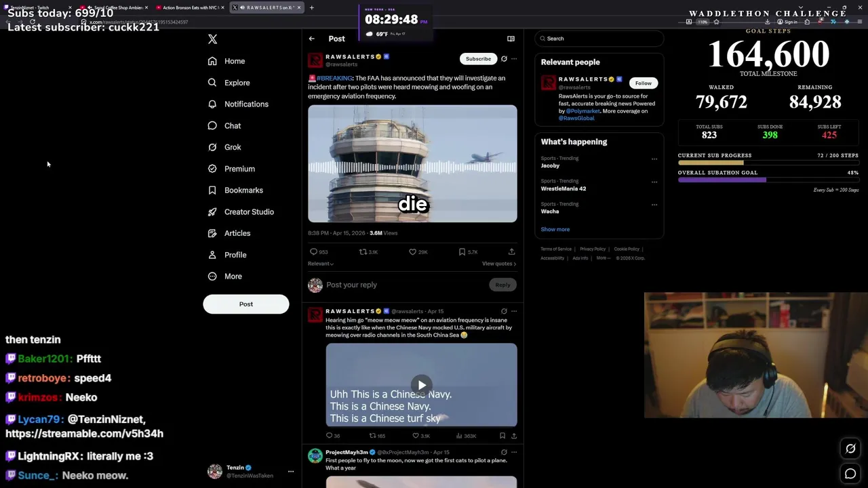
Task: Open Explore search icon in sidebar
Action: tap(212, 83)
